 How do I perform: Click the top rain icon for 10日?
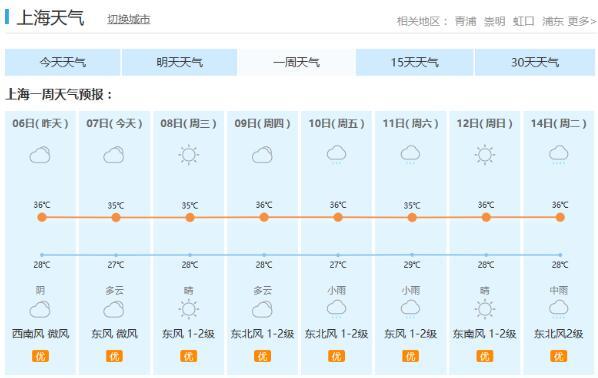[x=336, y=154]
